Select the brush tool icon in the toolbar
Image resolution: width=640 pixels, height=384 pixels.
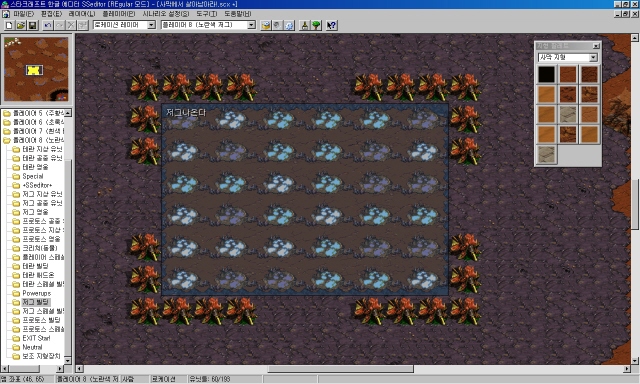point(304,25)
